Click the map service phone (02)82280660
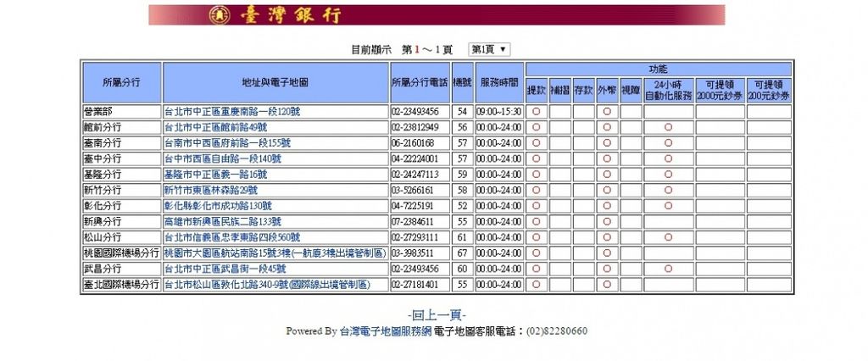 click(557, 331)
